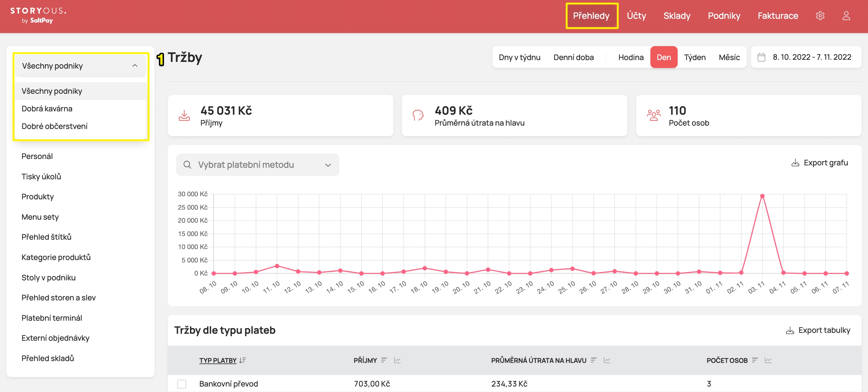Open Stoly v podniku in sidebar
The width and height of the screenshot is (868, 392).
pyautogui.click(x=48, y=277)
